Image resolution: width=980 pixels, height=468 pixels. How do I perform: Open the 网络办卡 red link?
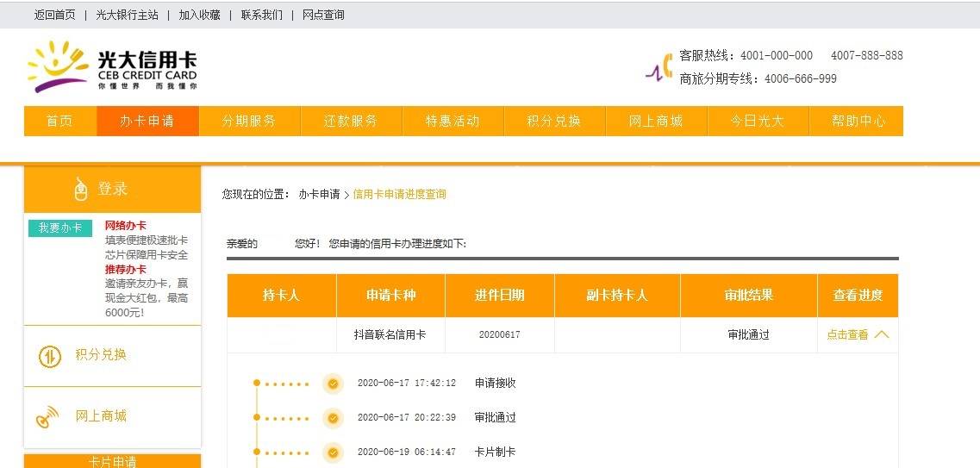[126, 226]
